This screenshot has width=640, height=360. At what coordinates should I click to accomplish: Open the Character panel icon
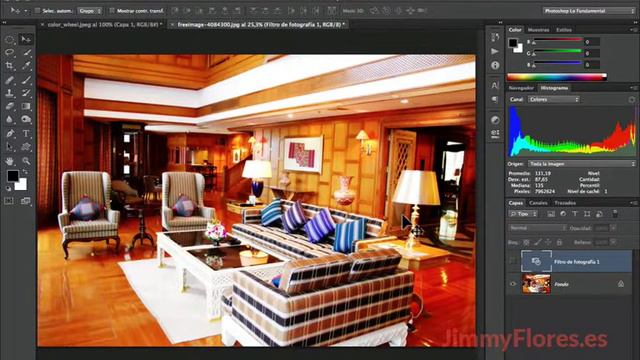click(495, 85)
